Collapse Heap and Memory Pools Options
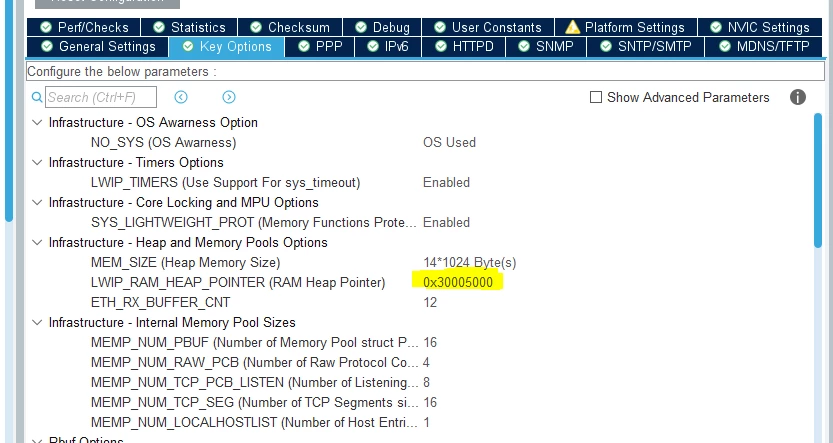The image size is (833, 443). tap(37, 242)
